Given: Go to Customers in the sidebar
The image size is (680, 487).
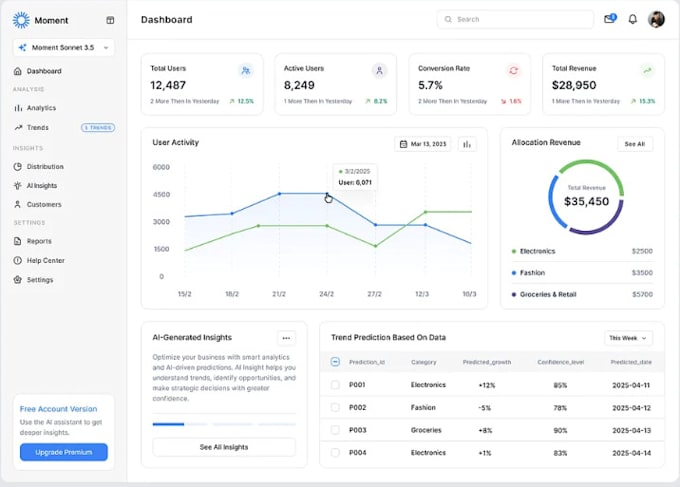Looking at the screenshot, I should pos(44,204).
